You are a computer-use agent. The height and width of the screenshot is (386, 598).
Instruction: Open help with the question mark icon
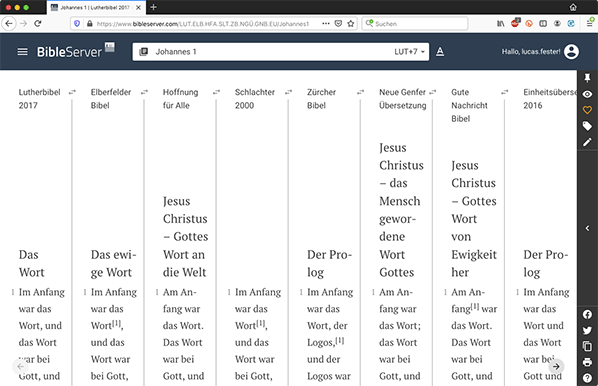pos(587,378)
